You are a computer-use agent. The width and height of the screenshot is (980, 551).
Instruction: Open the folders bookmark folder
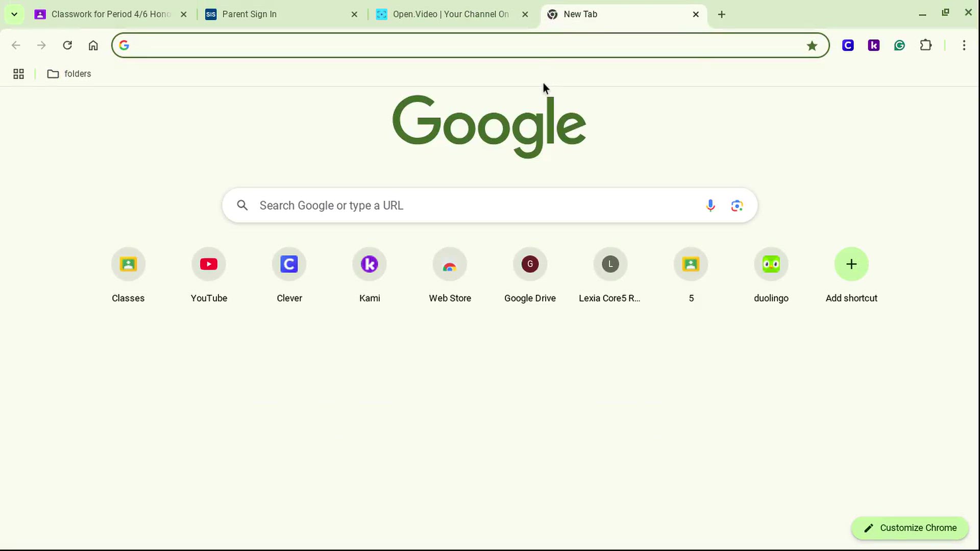(x=69, y=74)
